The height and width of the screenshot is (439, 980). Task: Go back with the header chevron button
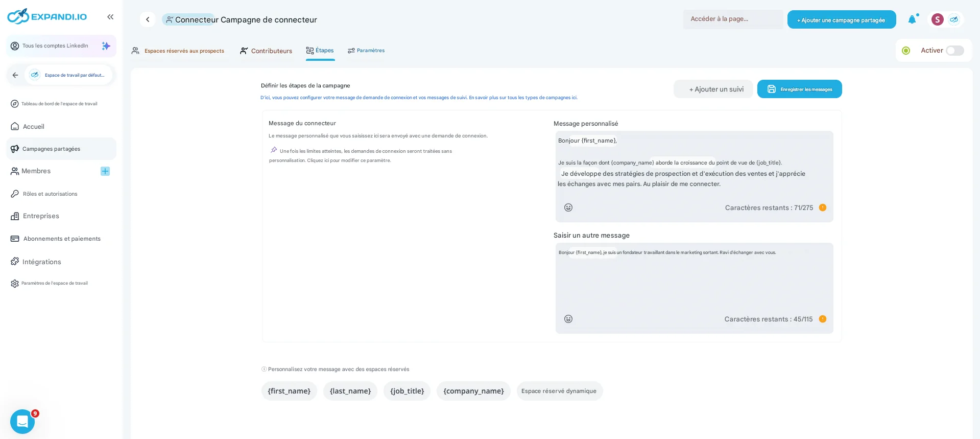(148, 19)
